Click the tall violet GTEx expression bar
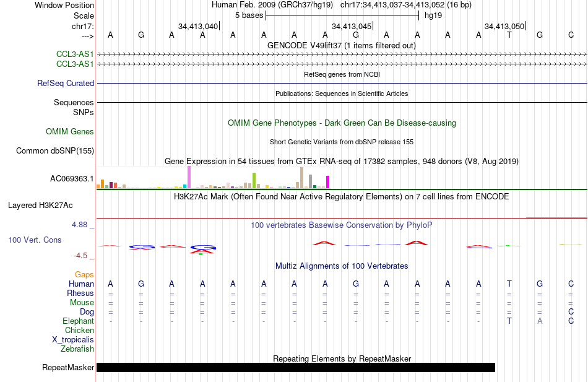Image resolution: width=588 pixels, height=382 pixels. (189, 177)
